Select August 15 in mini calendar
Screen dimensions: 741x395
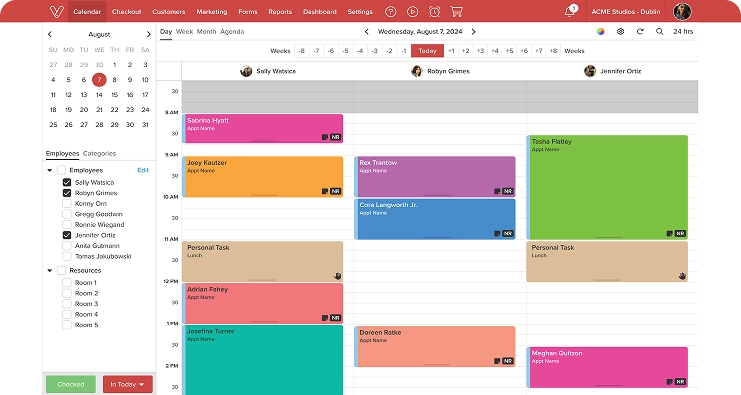click(x=114, y=94)
